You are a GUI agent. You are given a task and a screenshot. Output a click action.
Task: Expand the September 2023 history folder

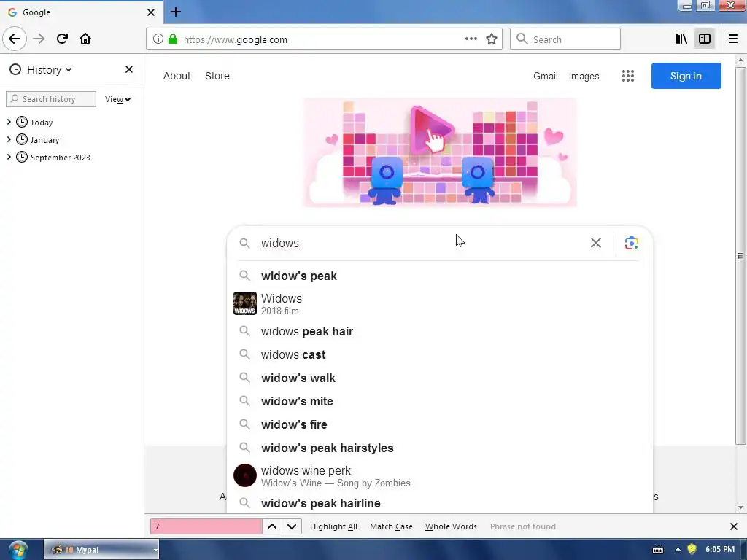(x=9, y=157)
